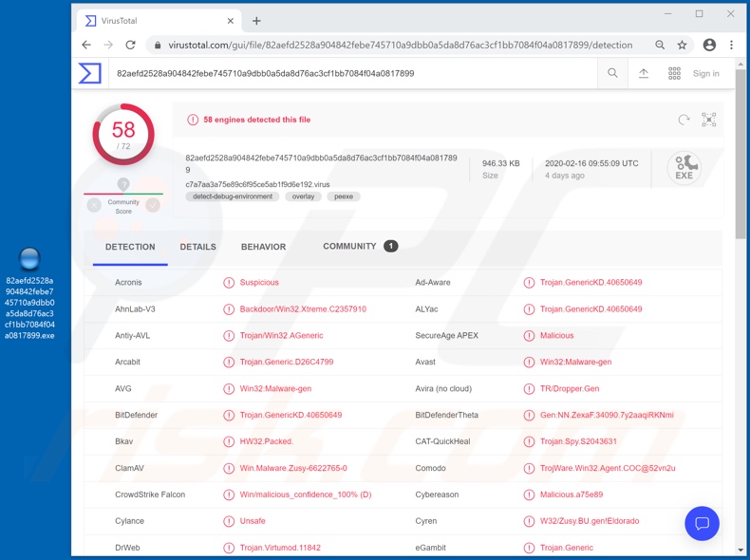
Task: Open a new tab with plus button
Action: click(x=256, y=21)
